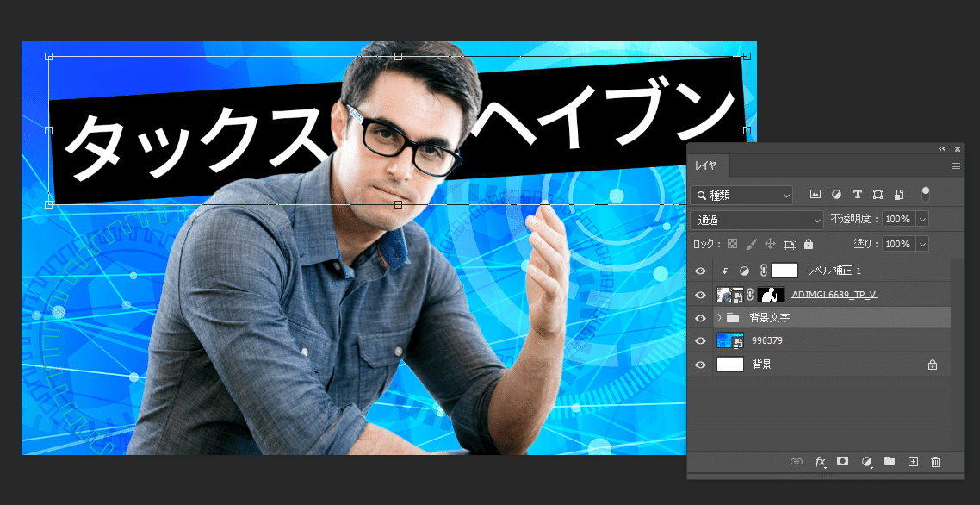Select the ADIMGL6689_TP_V layer photo thumbnail
This screenshot has width=980, height=505.
coord(730,294)
